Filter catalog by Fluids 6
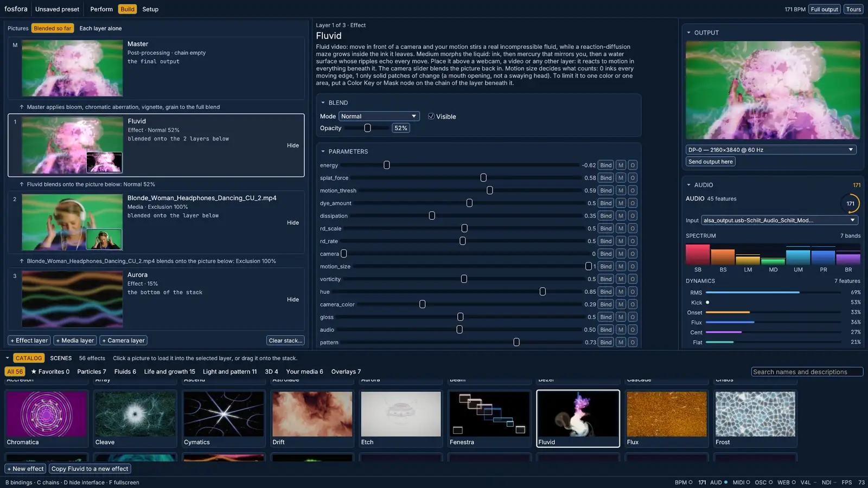 pyautogui.click(x=125, y=372)
